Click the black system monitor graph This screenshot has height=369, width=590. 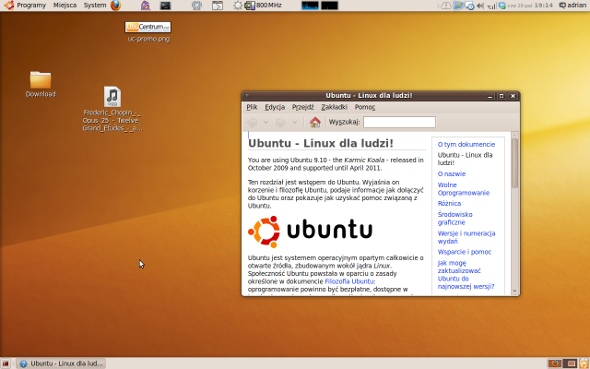[330, 6]
